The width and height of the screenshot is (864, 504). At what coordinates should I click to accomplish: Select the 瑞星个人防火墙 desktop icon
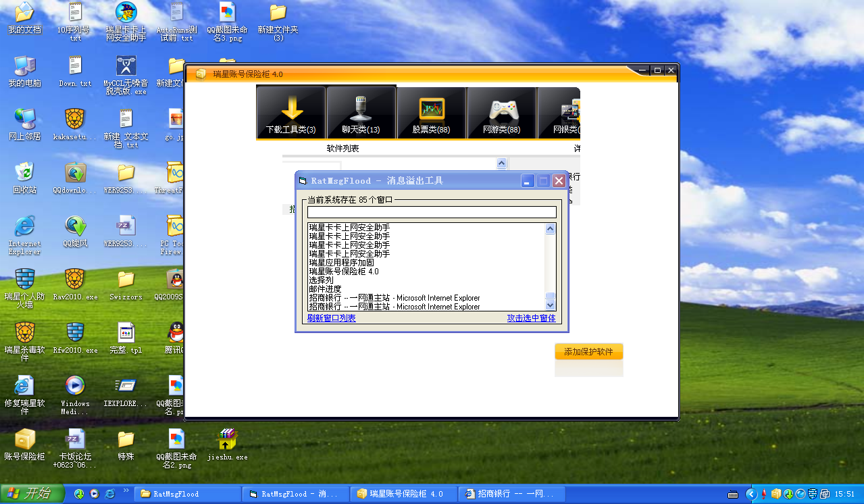tap(24, 288)
